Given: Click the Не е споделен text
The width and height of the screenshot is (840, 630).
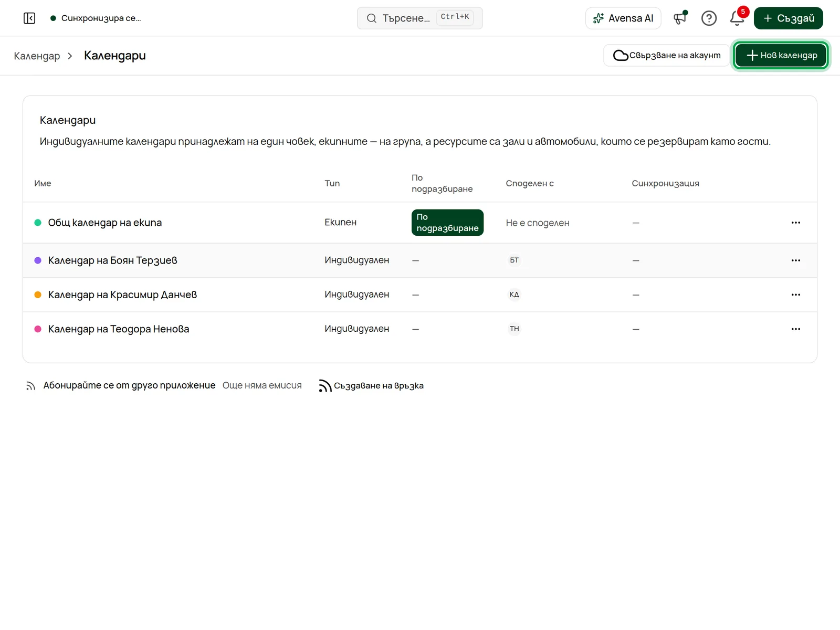Looking at the screenshot, I should (x=538, y=223).
